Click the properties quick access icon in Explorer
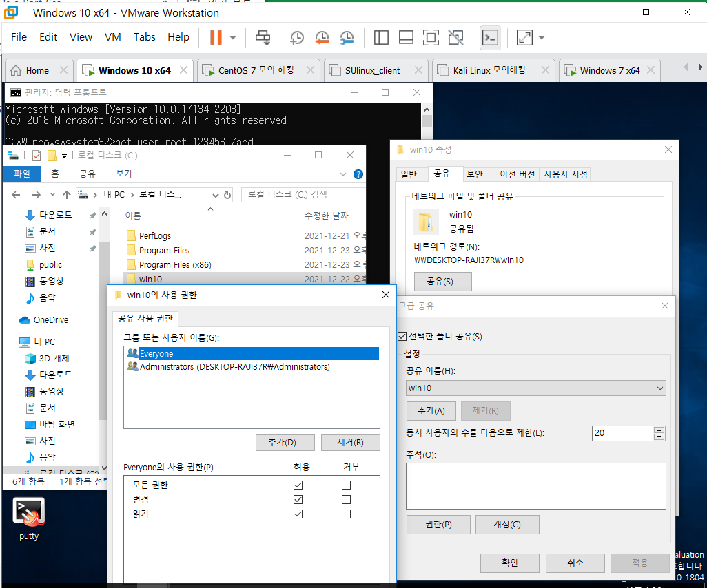 pos(37,156)
